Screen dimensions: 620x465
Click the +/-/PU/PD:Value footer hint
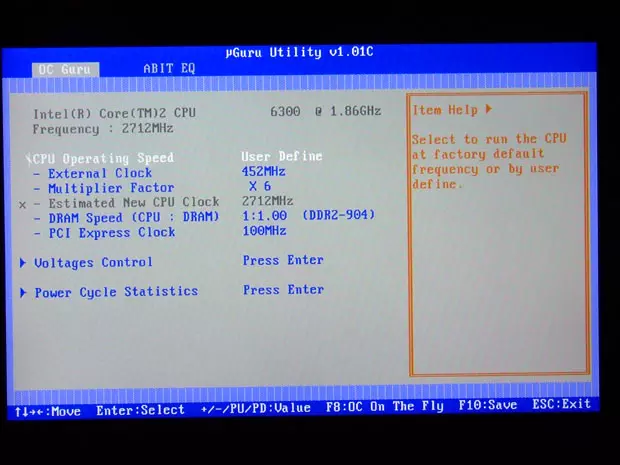pos(255,408)
